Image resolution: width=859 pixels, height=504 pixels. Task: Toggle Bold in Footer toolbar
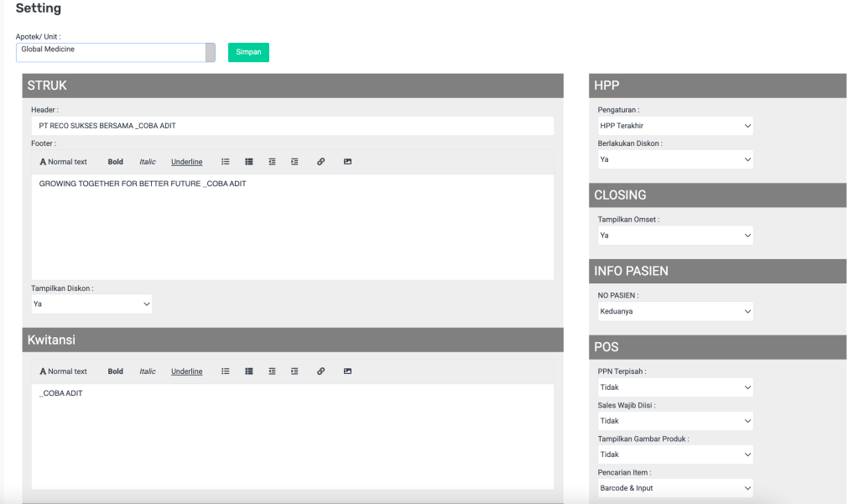(x=115, y=162)
